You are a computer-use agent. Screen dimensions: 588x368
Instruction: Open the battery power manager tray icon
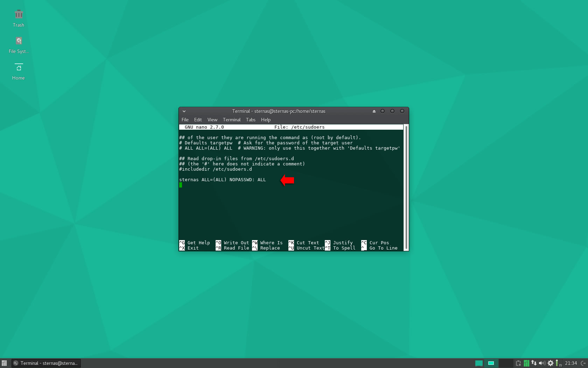pyautogui.click(x=559, y=363)
